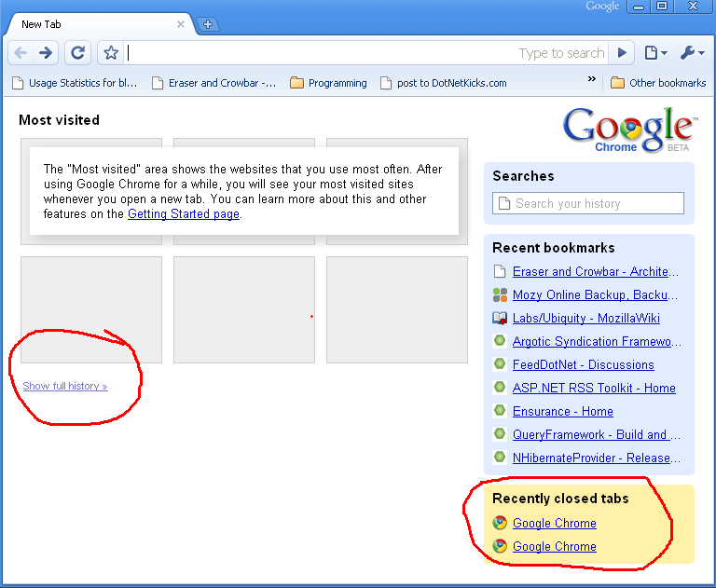Open FeedDotNet - Discussions bookmark
The height and width of the screenshot is (588, 716).
[583, 364]
